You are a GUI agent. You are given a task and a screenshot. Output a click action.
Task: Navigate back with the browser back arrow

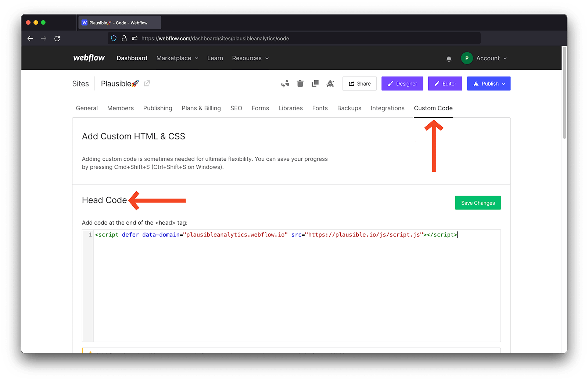click(30, 38)
